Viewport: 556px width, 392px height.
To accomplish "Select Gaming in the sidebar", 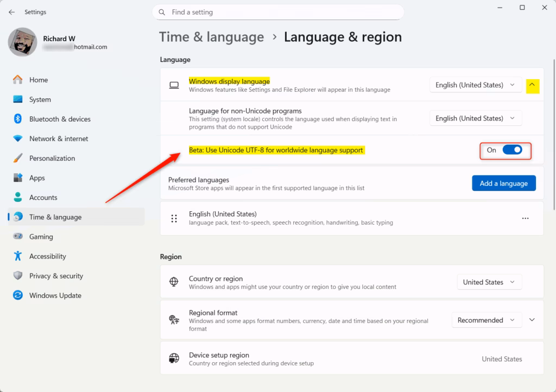I will (x=76, y=236).
